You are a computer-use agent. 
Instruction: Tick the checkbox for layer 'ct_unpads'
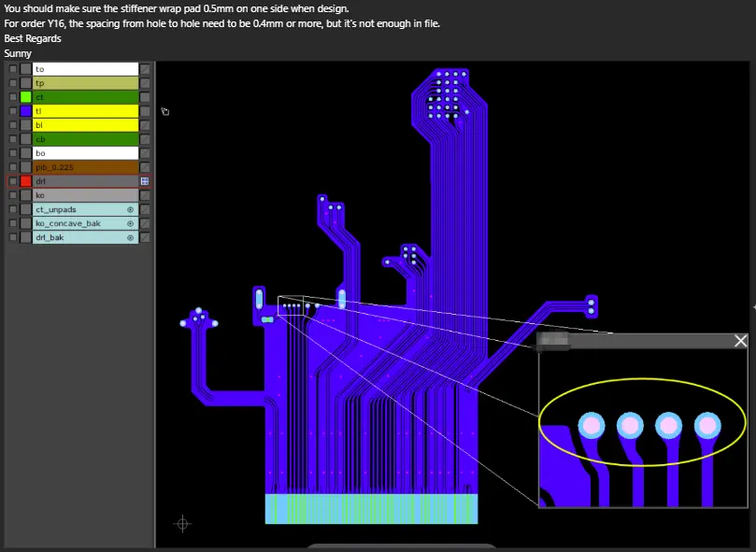point(13,209)
